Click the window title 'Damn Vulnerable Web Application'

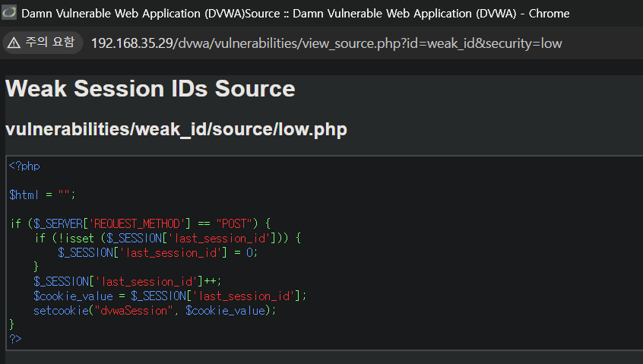[295, 14]
